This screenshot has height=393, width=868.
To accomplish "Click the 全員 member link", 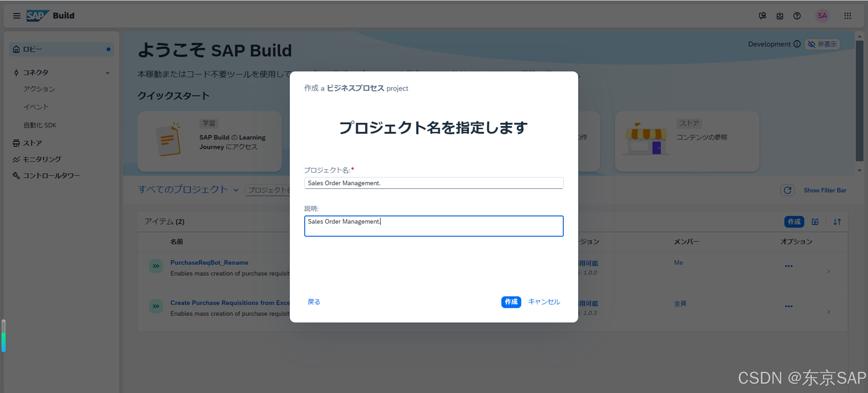I will coord(680,303).
